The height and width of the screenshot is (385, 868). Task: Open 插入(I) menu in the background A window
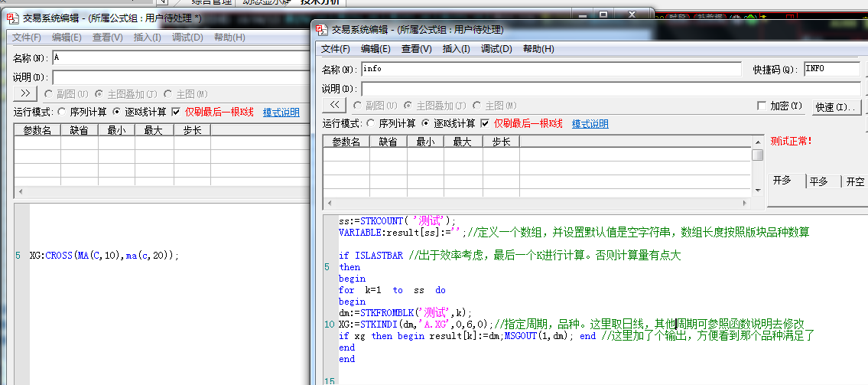(x=148, y=38)
